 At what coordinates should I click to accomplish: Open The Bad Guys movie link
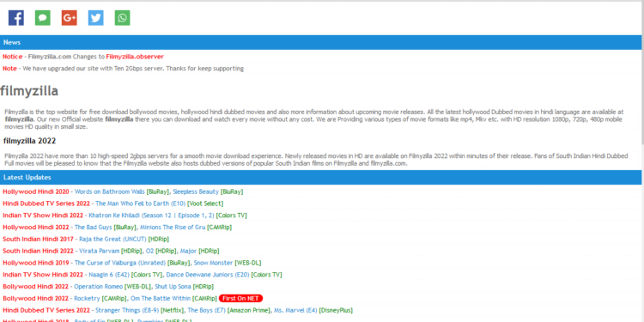pyautogui.click(x=94, y=228)
